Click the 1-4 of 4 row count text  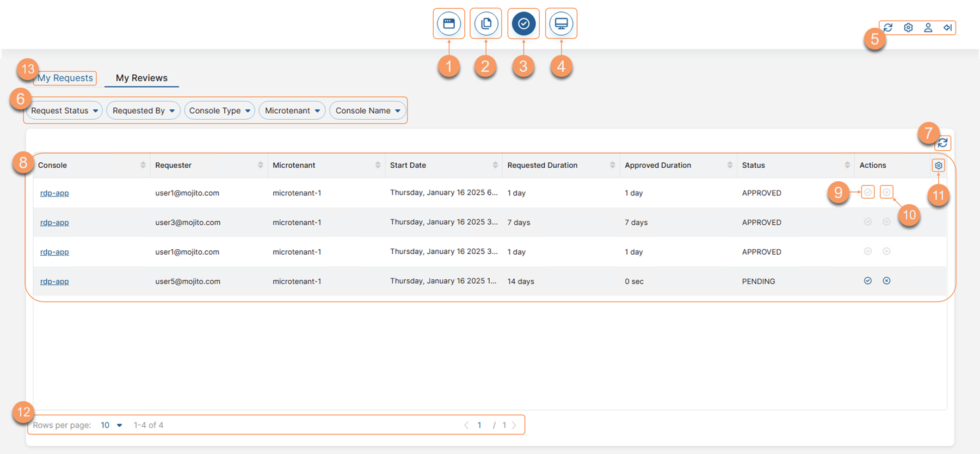149,425
